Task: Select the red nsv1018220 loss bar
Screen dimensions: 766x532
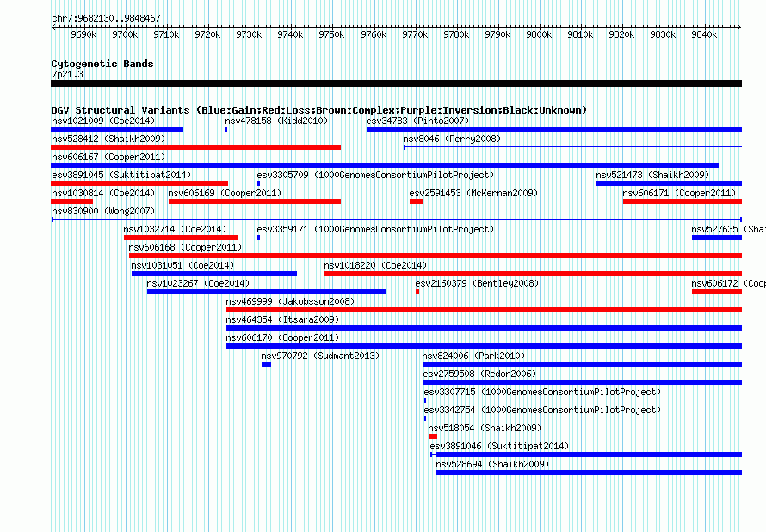Action: point(533,274)
